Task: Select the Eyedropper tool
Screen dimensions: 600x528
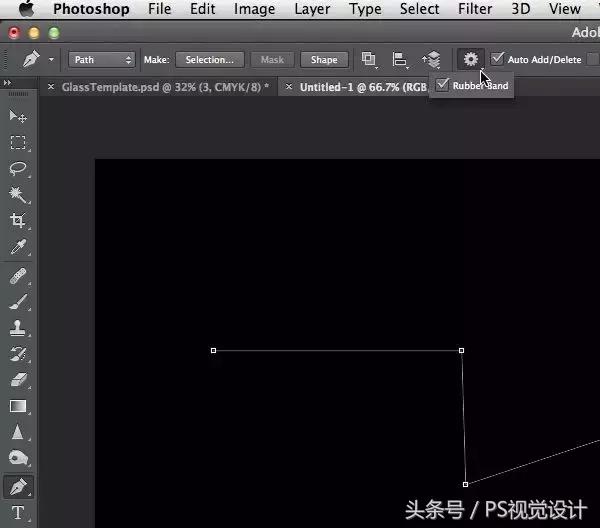Action: [x=18, y=247]
